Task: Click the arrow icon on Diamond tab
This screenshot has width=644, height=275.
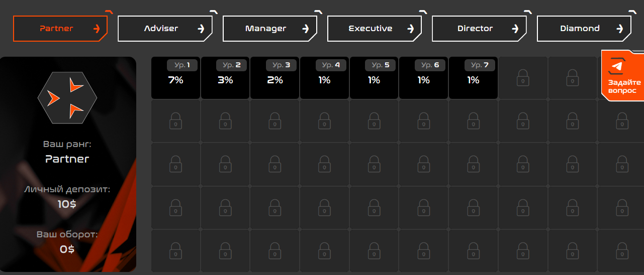Action: point(620,29)
